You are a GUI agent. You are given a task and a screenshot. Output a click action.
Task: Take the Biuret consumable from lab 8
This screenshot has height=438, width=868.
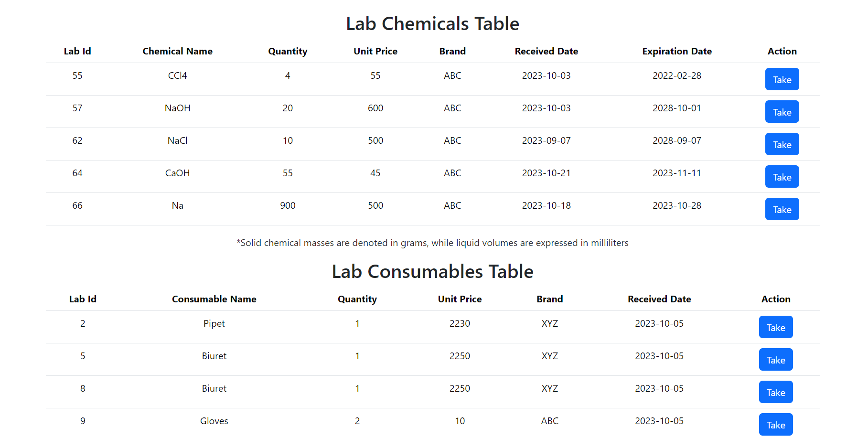pyautogui.click(x=775, y=392)
